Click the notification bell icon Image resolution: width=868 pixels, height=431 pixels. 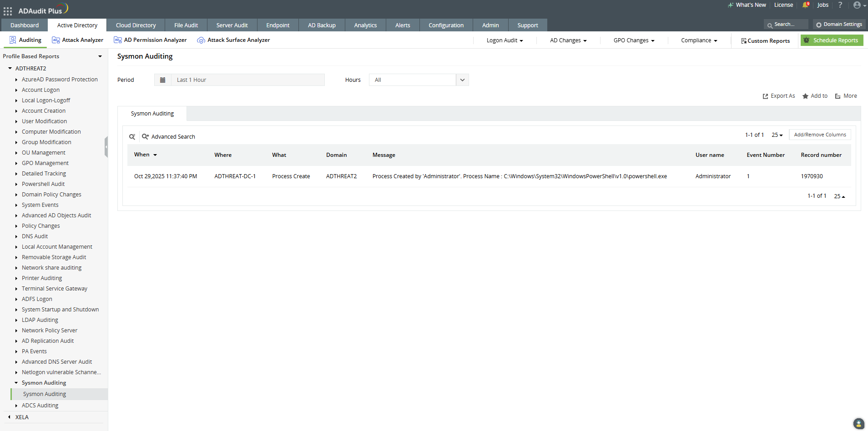[805, 5]
